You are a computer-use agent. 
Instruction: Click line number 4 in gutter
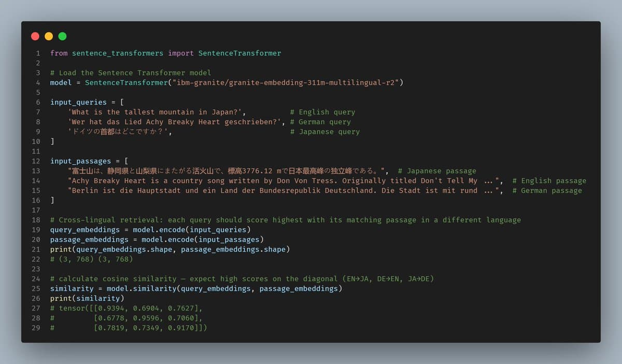tap(38, 82)
